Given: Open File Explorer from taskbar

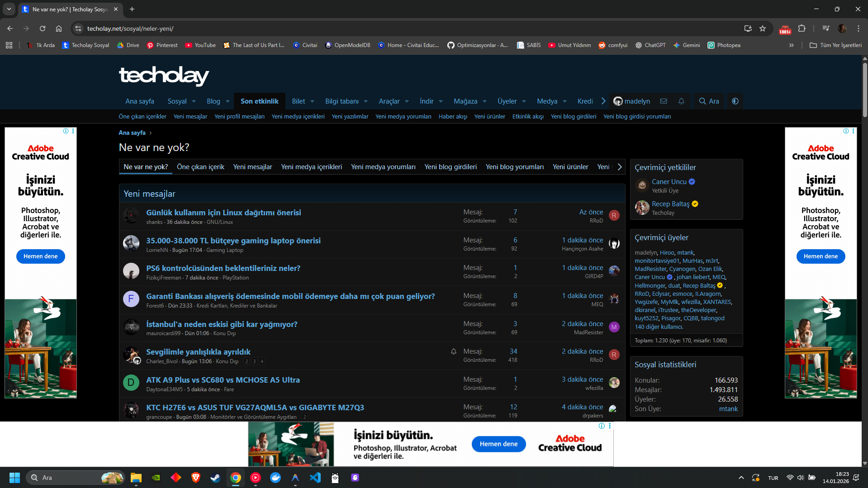Looking at the screenshot, I should coord(136,478).
